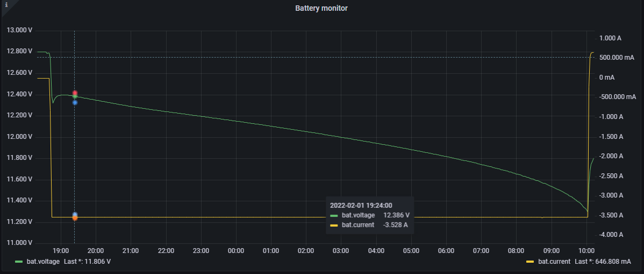This screenshot has width=644, height=274.
Task: Click the Last 646.808 mA legend value
Action: 603,262
